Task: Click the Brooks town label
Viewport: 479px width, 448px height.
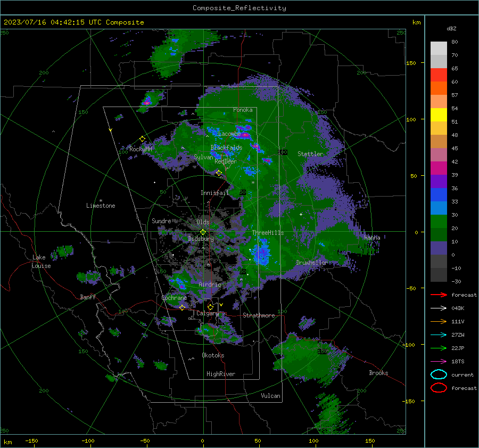Action: pos(378,373)
